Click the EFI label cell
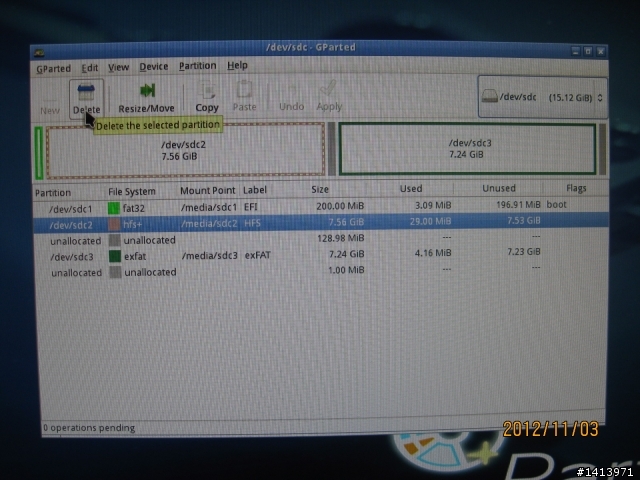The image size is (640, 480). (251, 207)
